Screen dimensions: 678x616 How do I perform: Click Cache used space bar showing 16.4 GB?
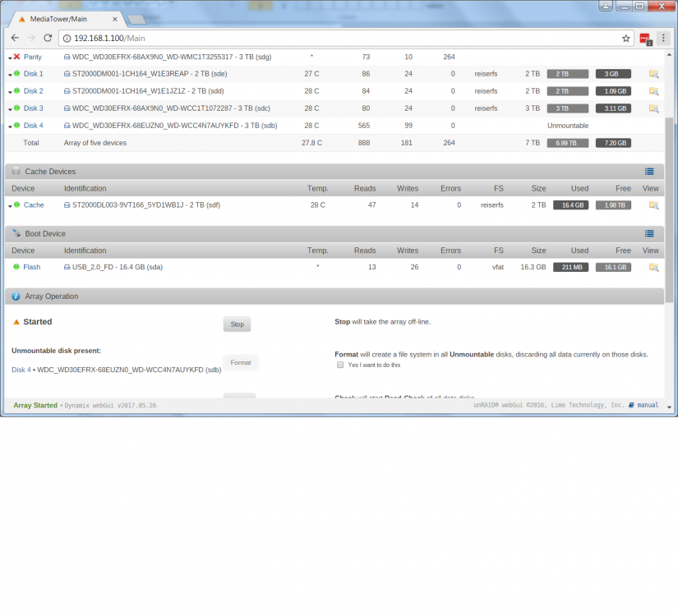coord(571,205)
